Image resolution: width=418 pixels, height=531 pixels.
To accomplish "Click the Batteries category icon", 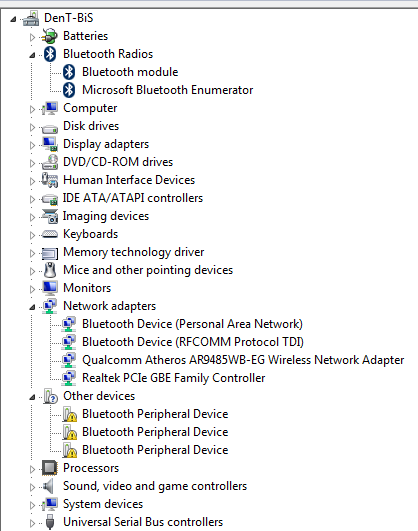I will (49, 36).
